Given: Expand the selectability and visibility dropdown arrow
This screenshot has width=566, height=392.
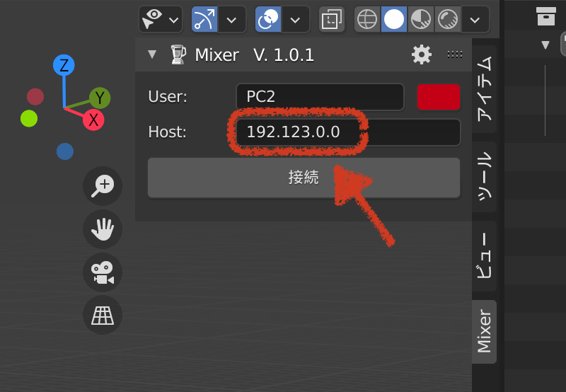Looking at the screenshot, I should coord(174,20).
